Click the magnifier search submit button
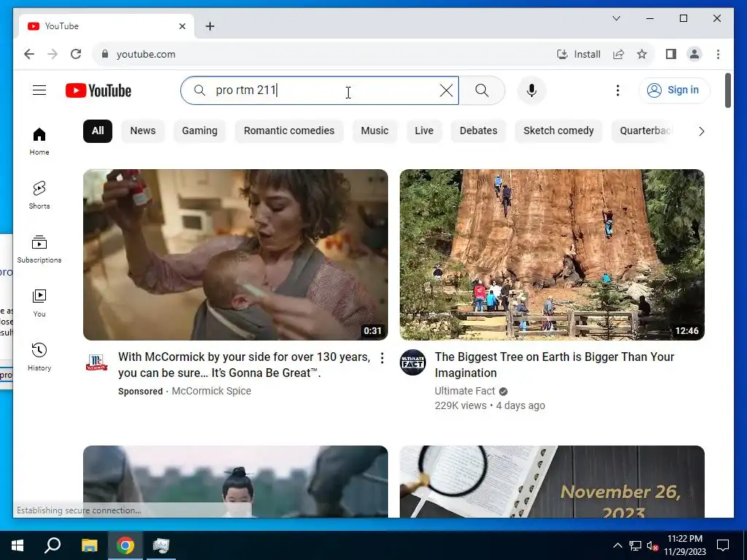Viewport: 747px width, 560px height. [482, 90]
